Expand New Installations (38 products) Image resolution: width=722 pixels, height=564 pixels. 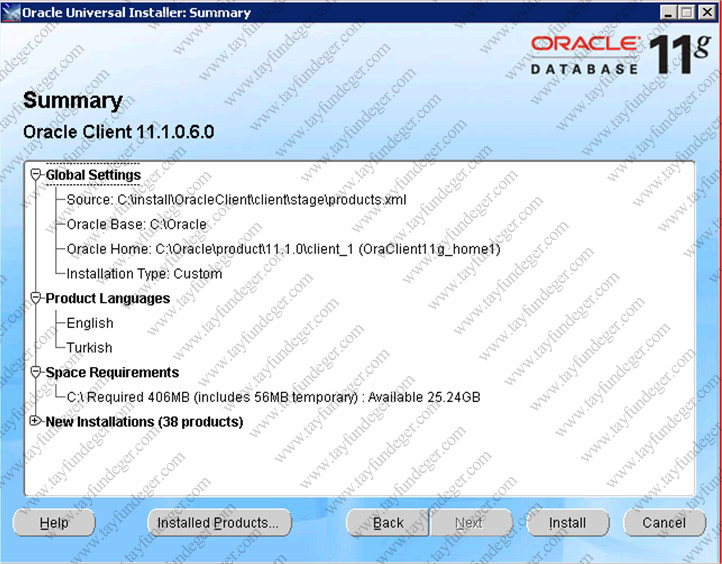pyautogui.click(x=35, y=421)
